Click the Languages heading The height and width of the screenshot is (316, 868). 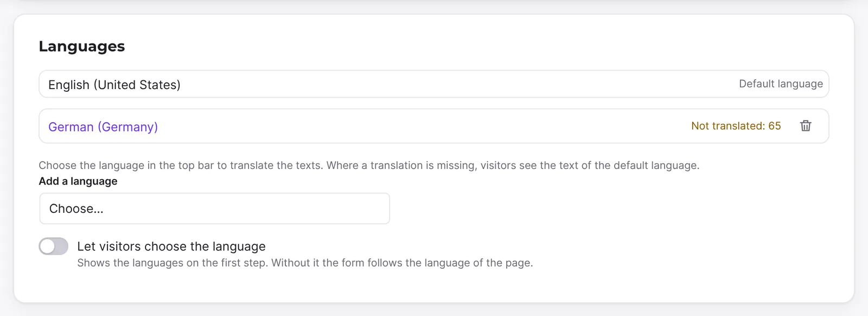click(x=82, y=46)
